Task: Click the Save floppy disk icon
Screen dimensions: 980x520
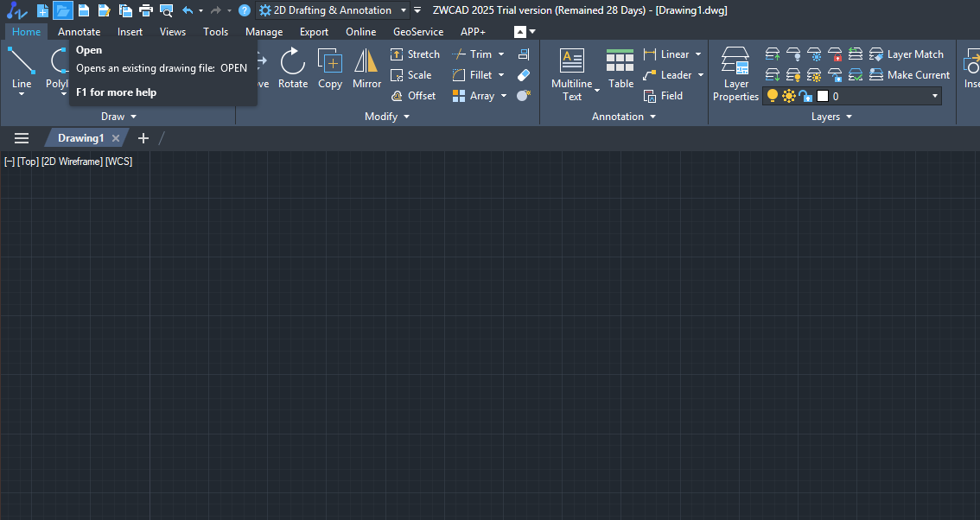Action: 84,10
